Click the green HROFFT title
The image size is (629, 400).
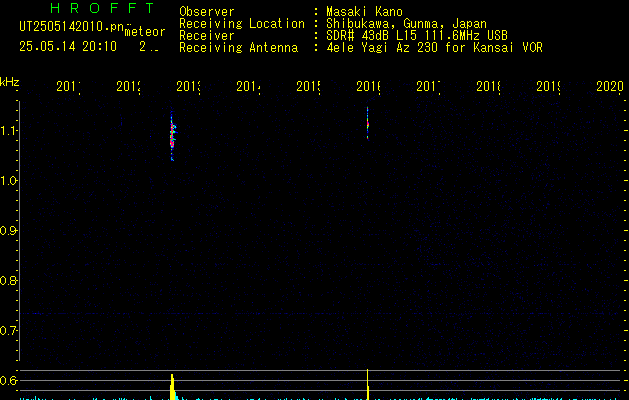102,8
